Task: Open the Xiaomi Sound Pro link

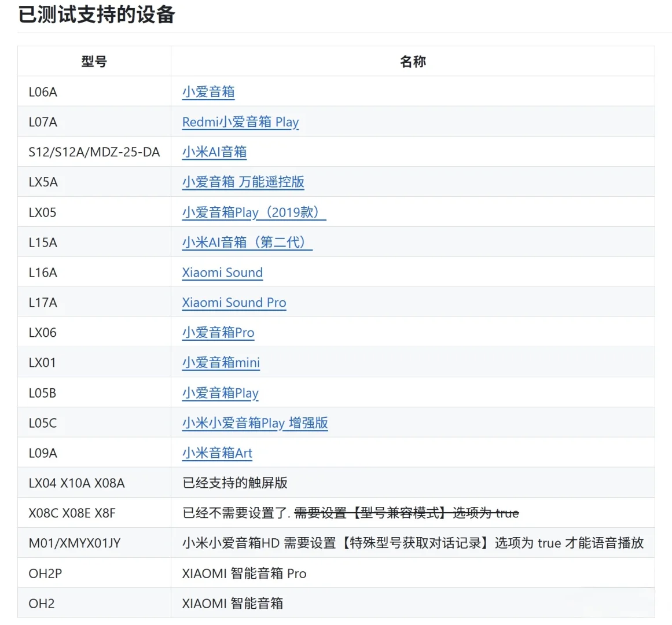Action: [x=234, y=302]
